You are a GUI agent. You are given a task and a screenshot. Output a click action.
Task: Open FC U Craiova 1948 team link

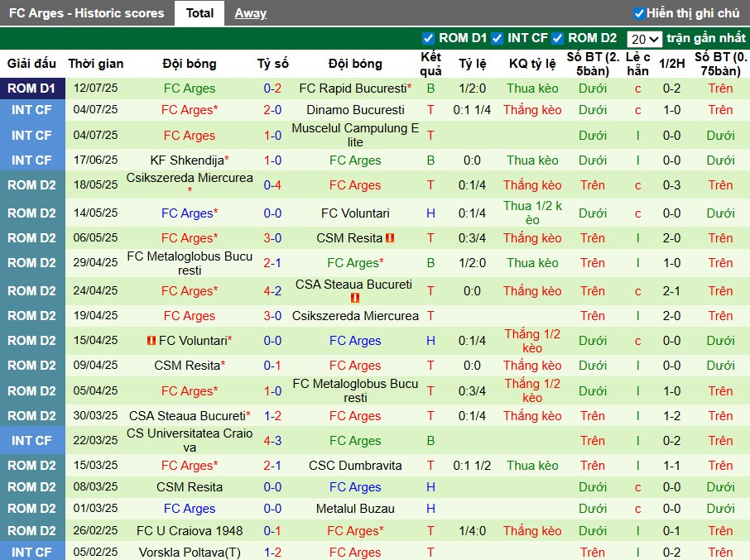(x=190, y=531)
